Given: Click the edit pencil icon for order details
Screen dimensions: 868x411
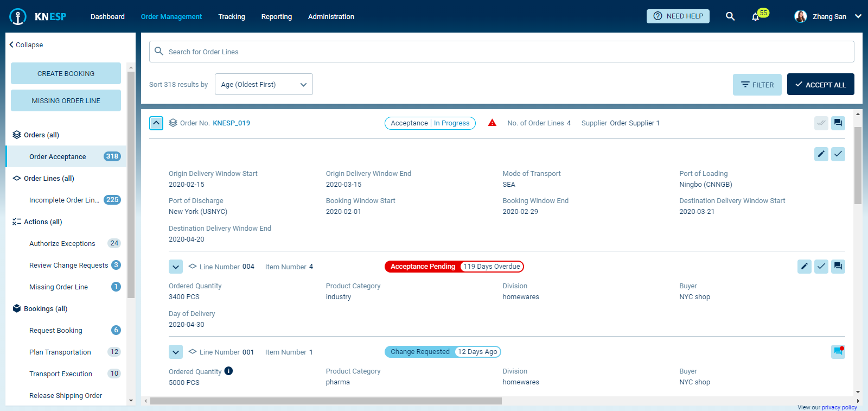Looking at the screenshot, I should point(821,154).
